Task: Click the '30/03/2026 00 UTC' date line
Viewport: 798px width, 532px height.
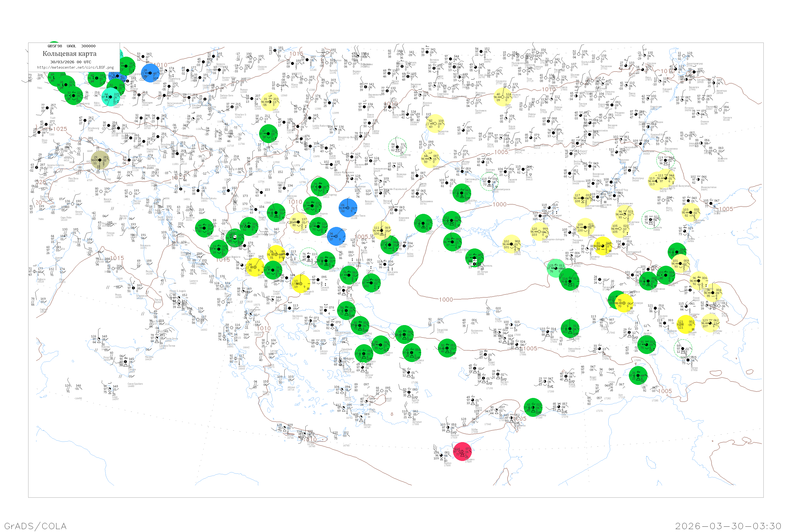Action: click(70, 62)
